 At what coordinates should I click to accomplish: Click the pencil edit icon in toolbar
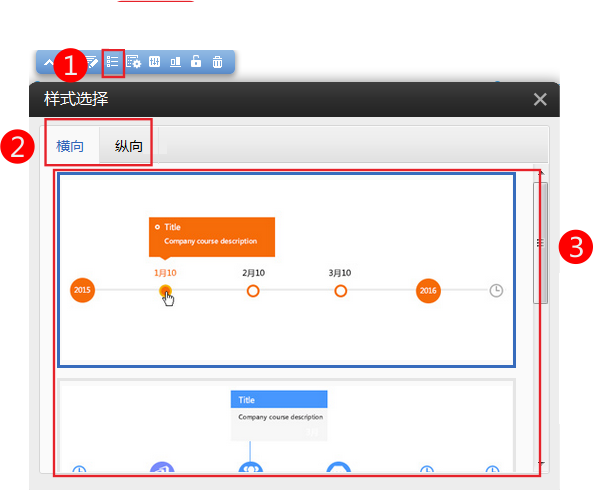(x=92, y=62)
